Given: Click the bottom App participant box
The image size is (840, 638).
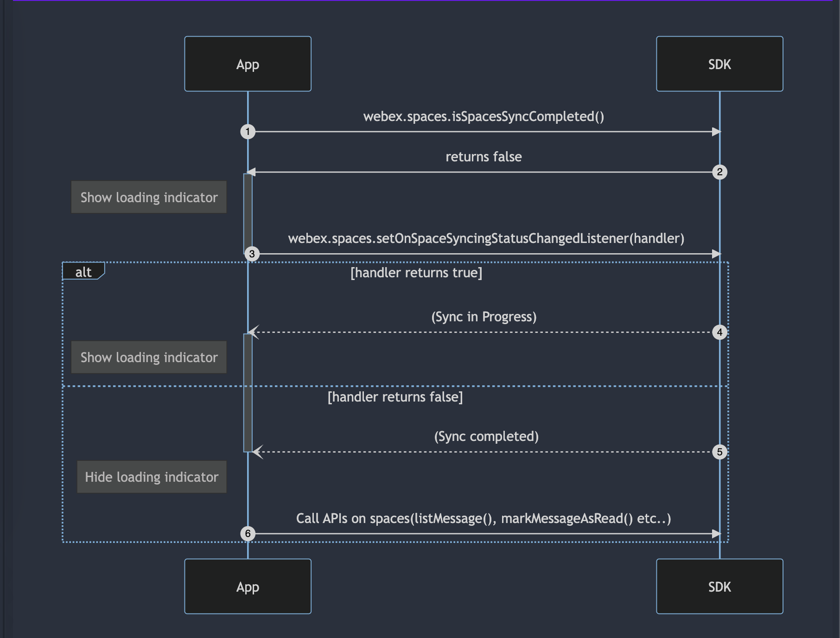Looking at the screenshot, I should click(x=248, y=587).
